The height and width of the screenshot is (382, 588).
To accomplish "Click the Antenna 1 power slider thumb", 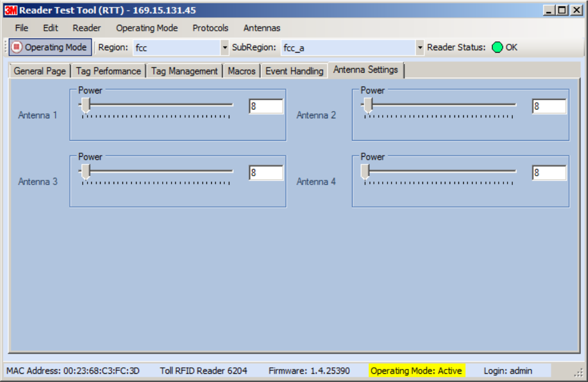I will (x=86, y=106).
